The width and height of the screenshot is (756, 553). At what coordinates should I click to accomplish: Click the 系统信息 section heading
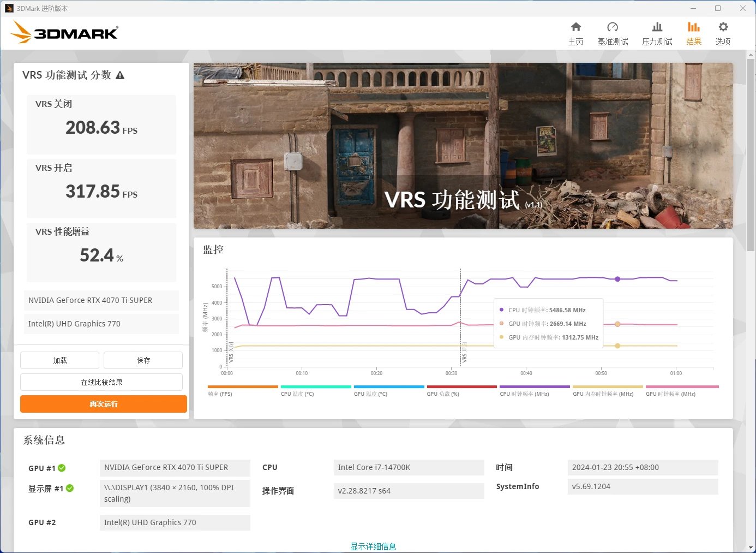[x=44, y=440]
